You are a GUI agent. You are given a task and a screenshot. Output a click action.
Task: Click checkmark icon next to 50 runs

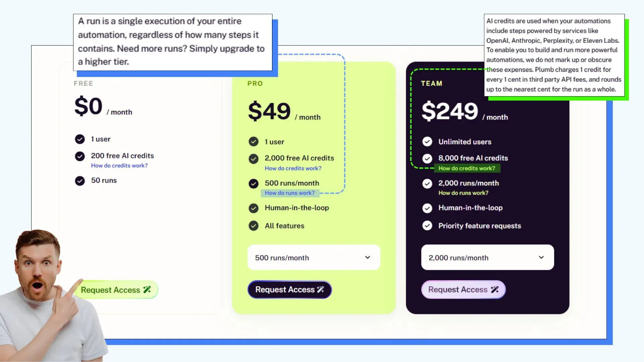pos(80,181)
